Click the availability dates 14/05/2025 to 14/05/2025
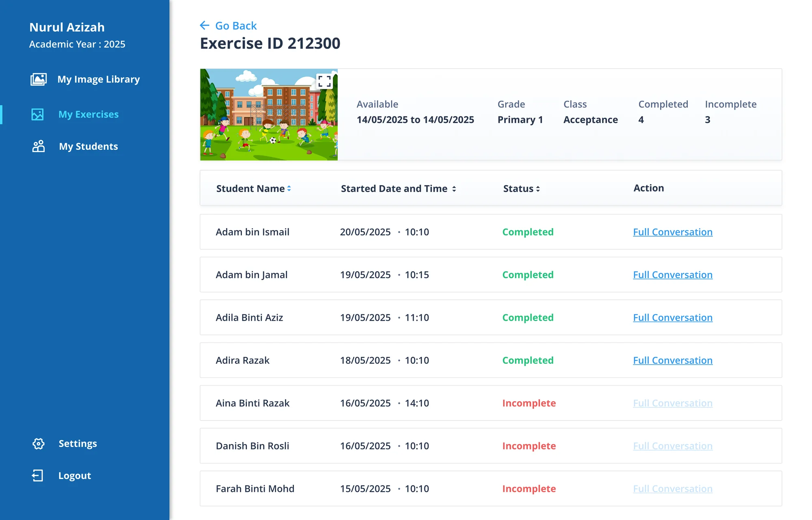The image size is (812, 520). [415, 120]
